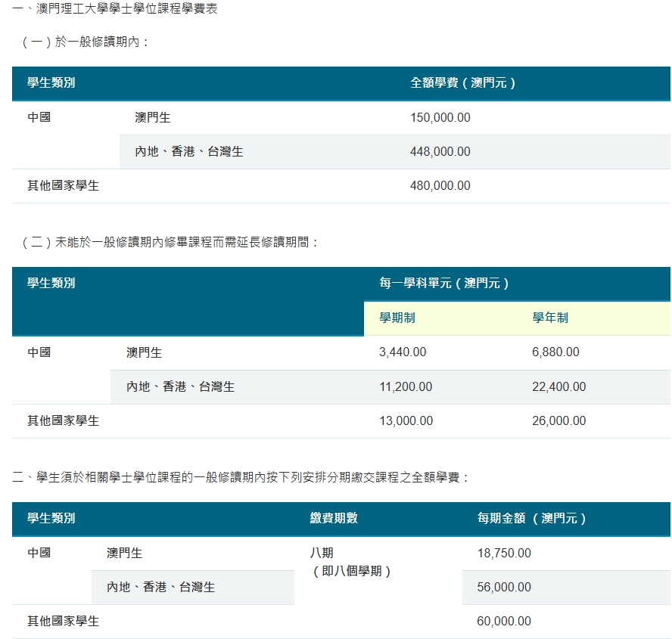The height and width of the screenshot is (639, 672).
Task: Click the 150,000.00 full tuition amount
Action: pos(440,118)
